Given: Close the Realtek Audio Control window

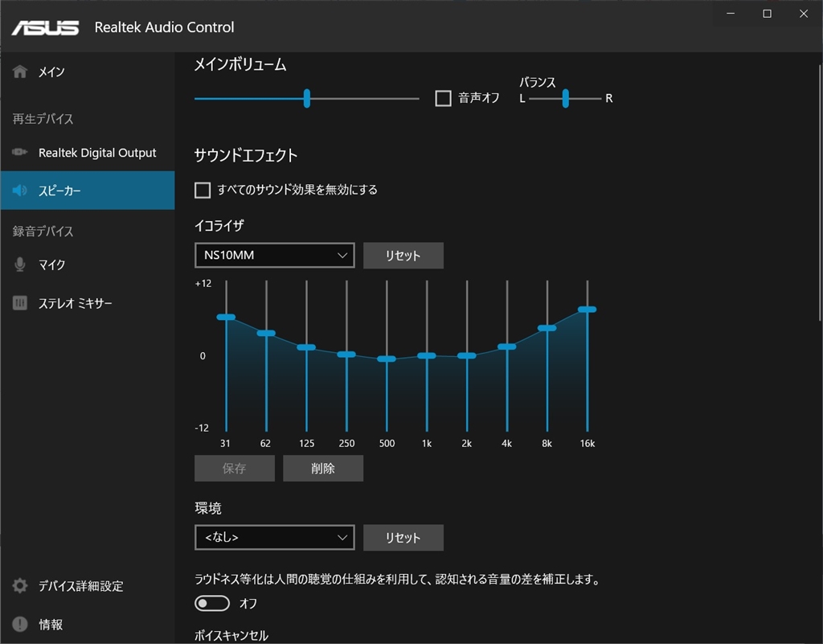Looking at the screenshot, I should (x=804, y=14).
